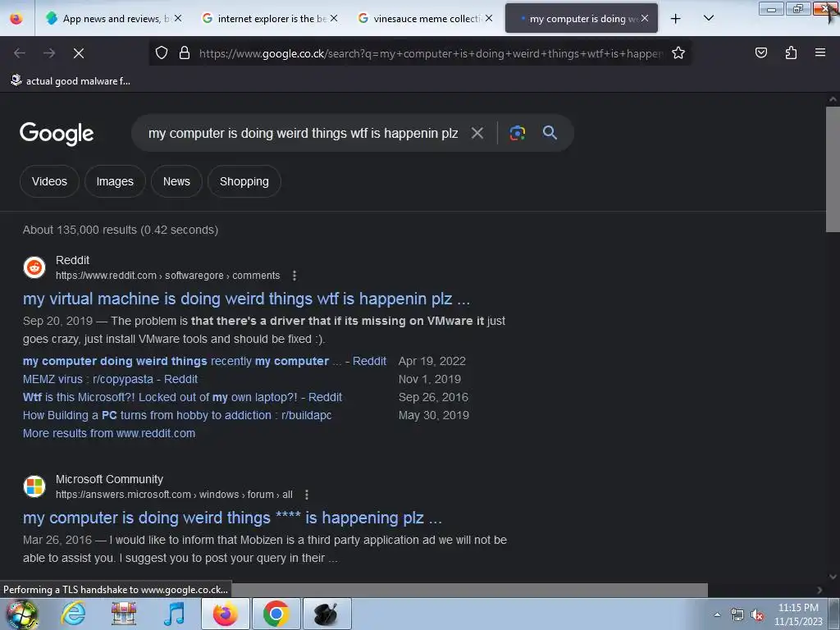This screenshot has width=840, height=630.
Task: Open the Firefox View pinned icon
Action: pos(16,18)
